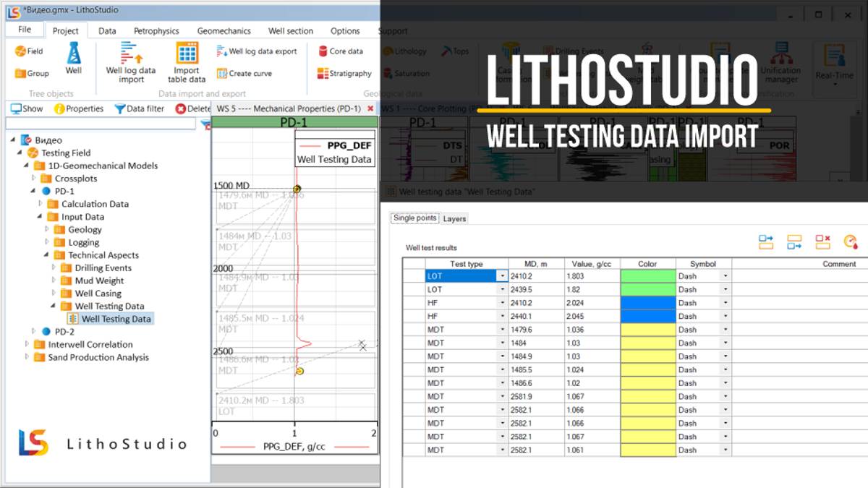Expand the Logging folder
868x488 pixels.
[47, 242]
